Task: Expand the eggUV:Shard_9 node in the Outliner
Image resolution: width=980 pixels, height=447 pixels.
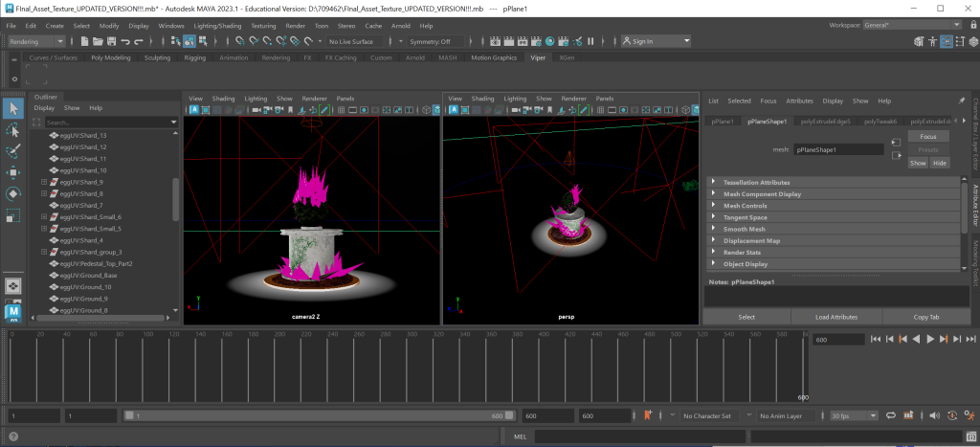Action: pos(44,182)
